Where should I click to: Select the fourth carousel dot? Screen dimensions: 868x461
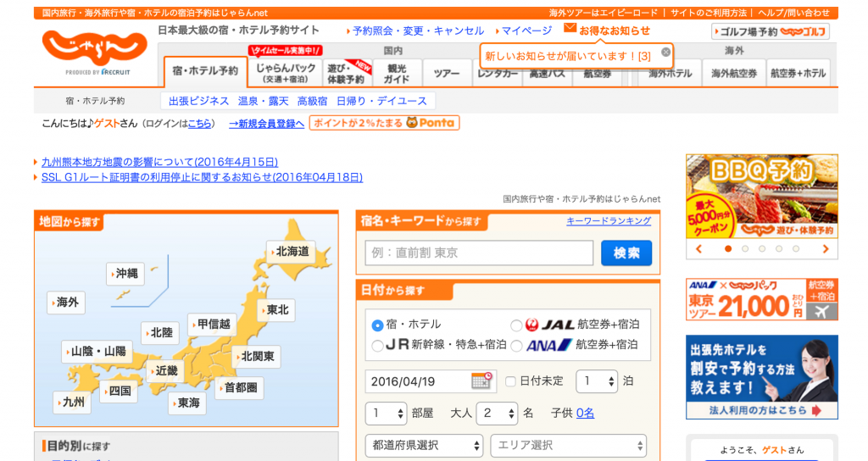(779, 249)
